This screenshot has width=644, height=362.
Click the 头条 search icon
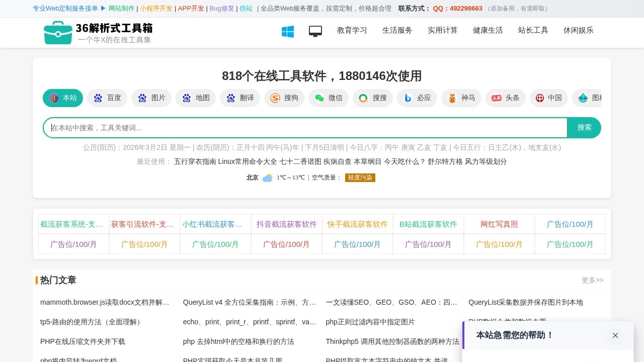pos(506,98)
